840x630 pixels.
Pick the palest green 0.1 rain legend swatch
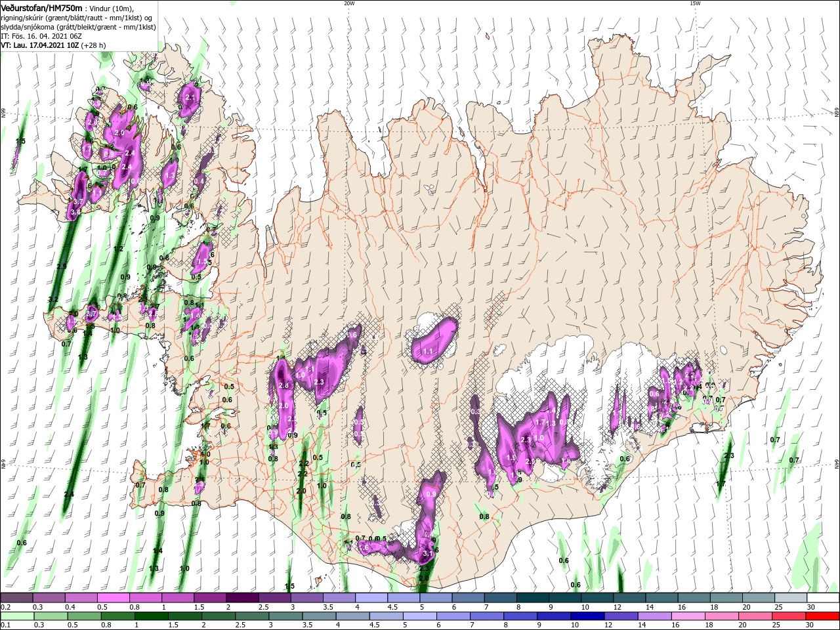16,616
